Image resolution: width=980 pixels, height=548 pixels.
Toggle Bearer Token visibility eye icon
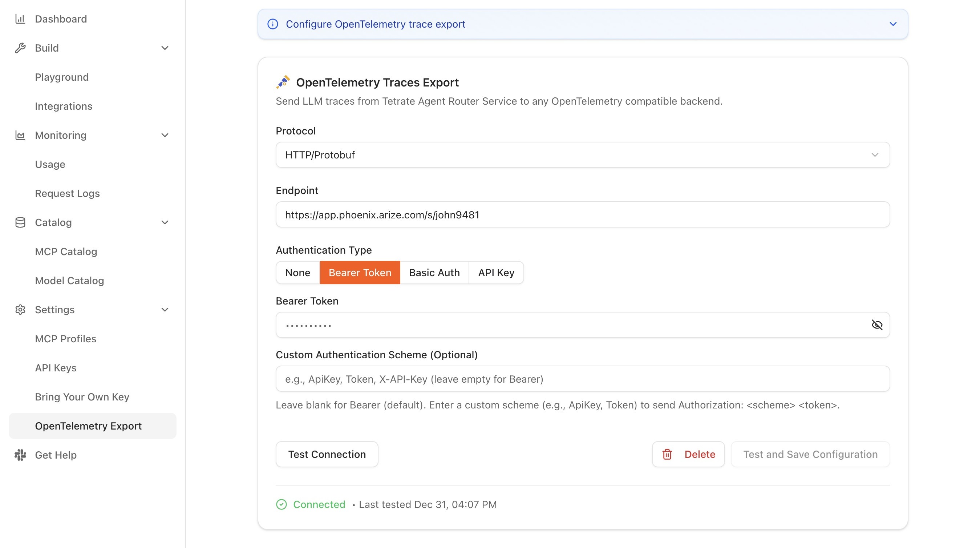[x=877, y=325]
